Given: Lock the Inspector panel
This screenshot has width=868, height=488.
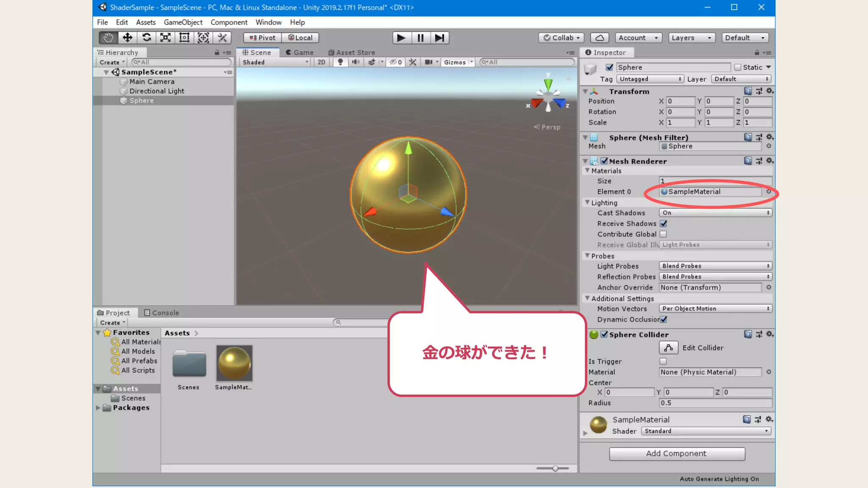Looking at the screenshot, I should click(757, 53).
